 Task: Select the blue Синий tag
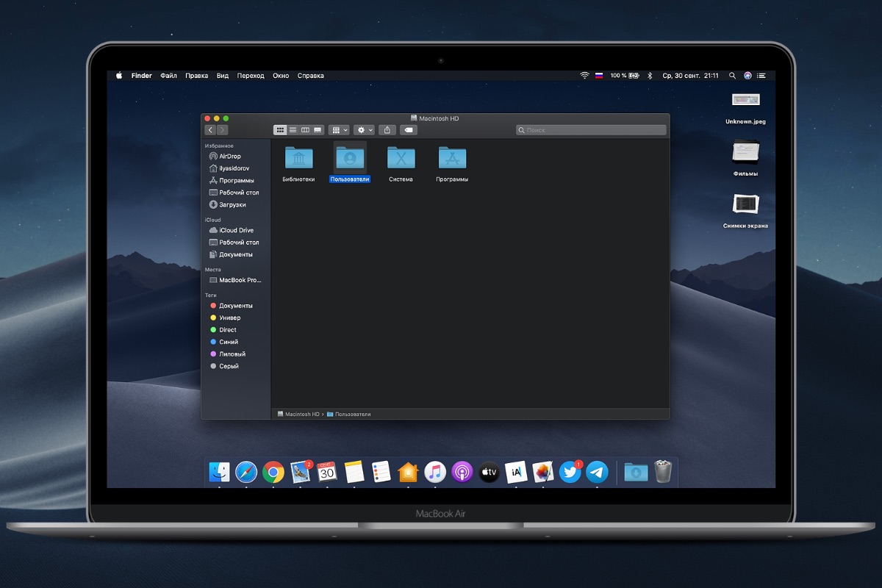click(224, 342)
